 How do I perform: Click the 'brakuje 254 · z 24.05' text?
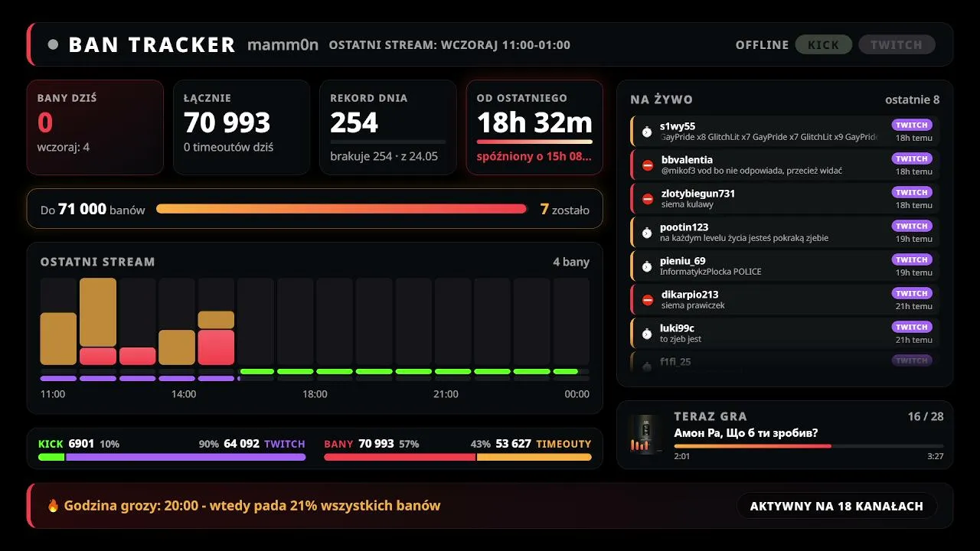[x=384, y=156]
